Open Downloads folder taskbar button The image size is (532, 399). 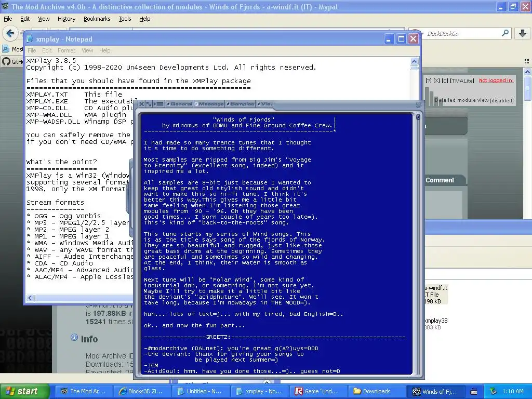tap(376, 391)
